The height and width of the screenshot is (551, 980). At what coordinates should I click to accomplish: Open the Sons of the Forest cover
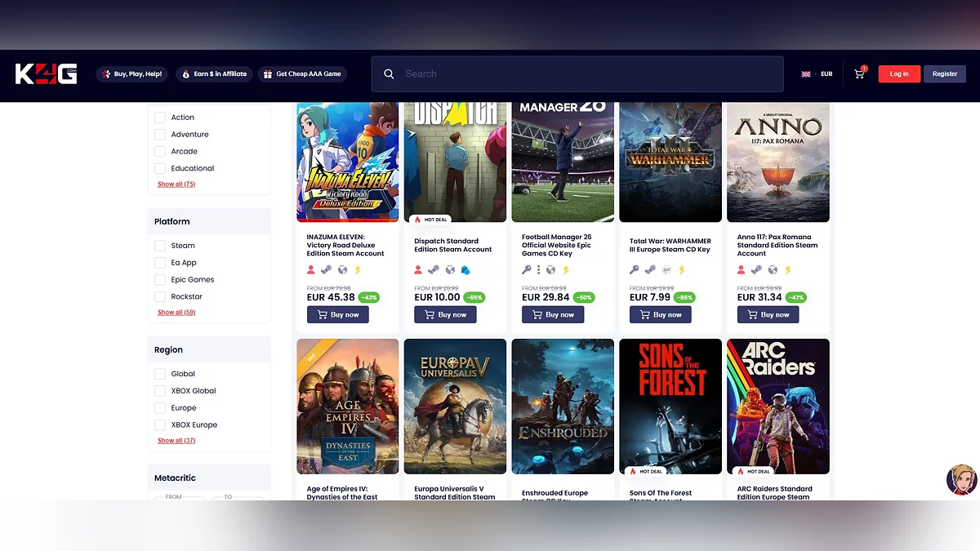670,407
